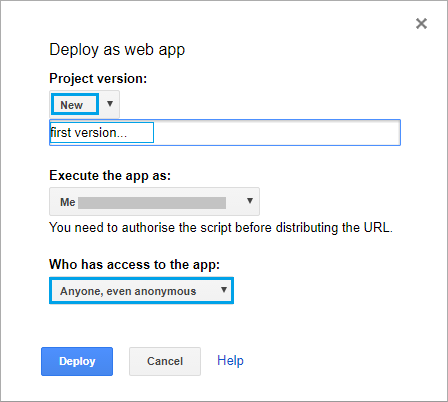Click the arrow beside the New version selector
The height and width of the screenshot is (402, 448).
[x=110, y=104]
